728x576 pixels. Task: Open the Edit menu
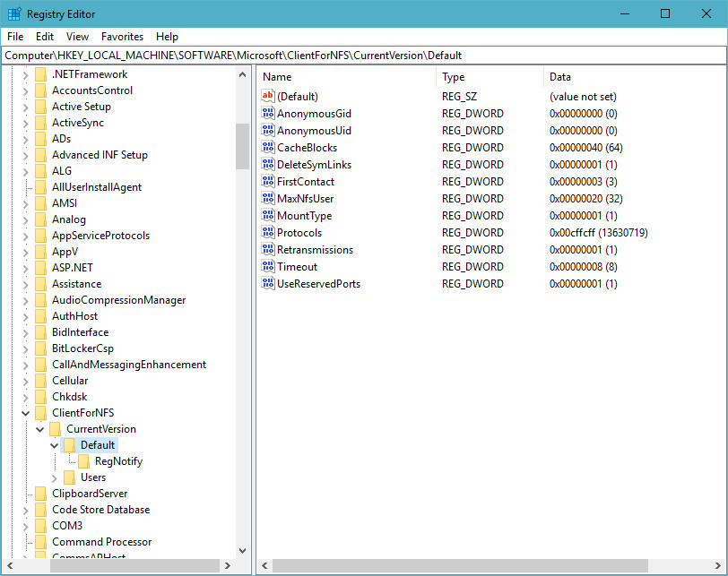click(45, 37)
